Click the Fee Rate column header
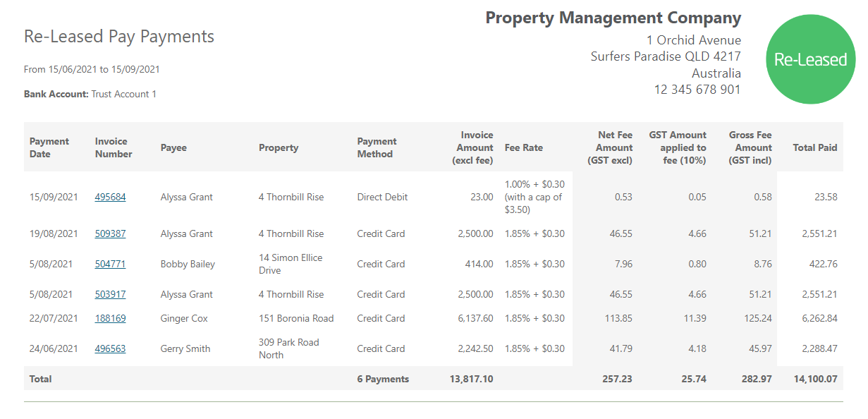This screenshot has height=419, width=868. point(524,147)
